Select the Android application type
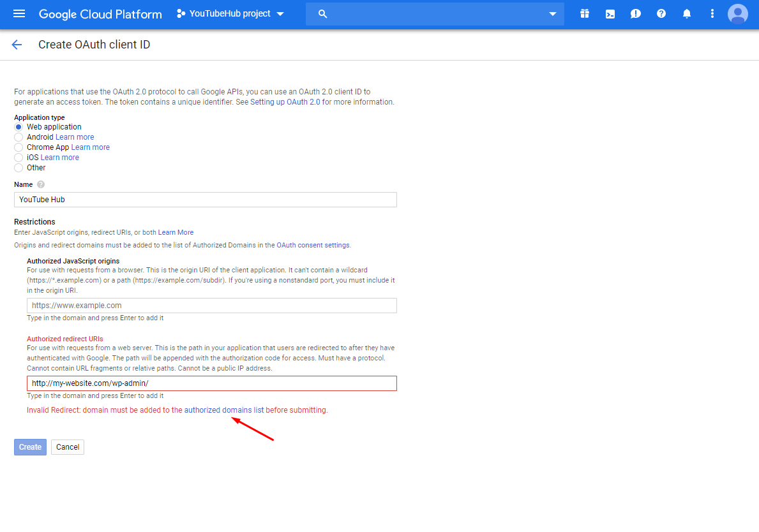Image resolution: width=759 pixels, height=532 pixels. 19,137
